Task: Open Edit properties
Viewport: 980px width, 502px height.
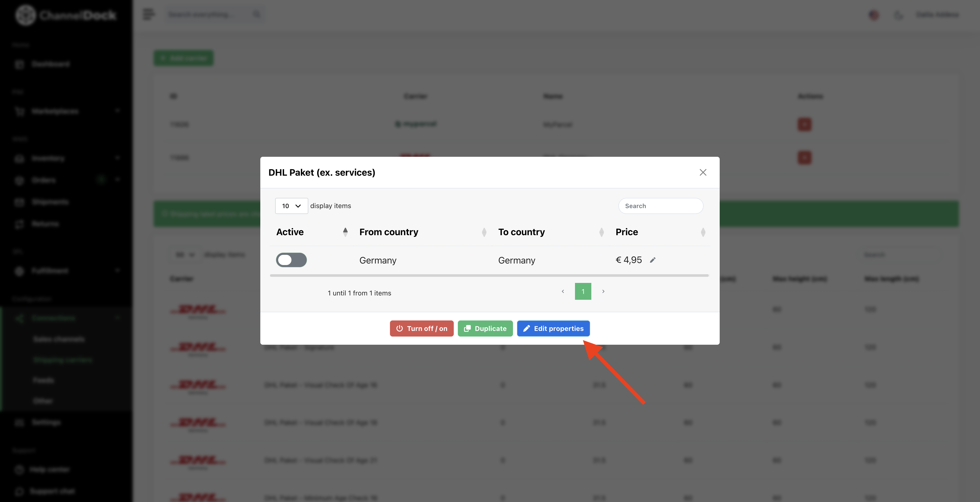Action: (x=553, y=328)
